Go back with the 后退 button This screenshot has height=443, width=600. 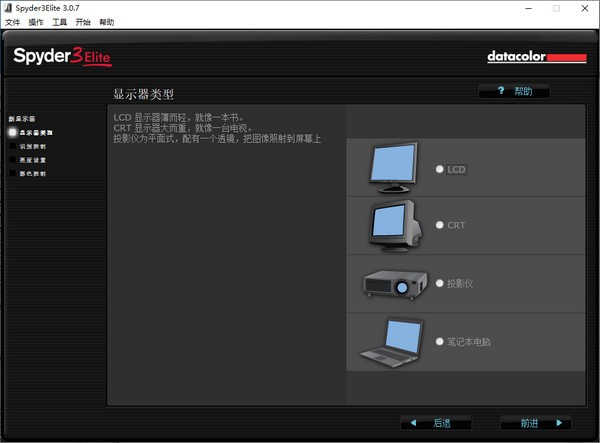pyautogui.click(x=435, y=423)
